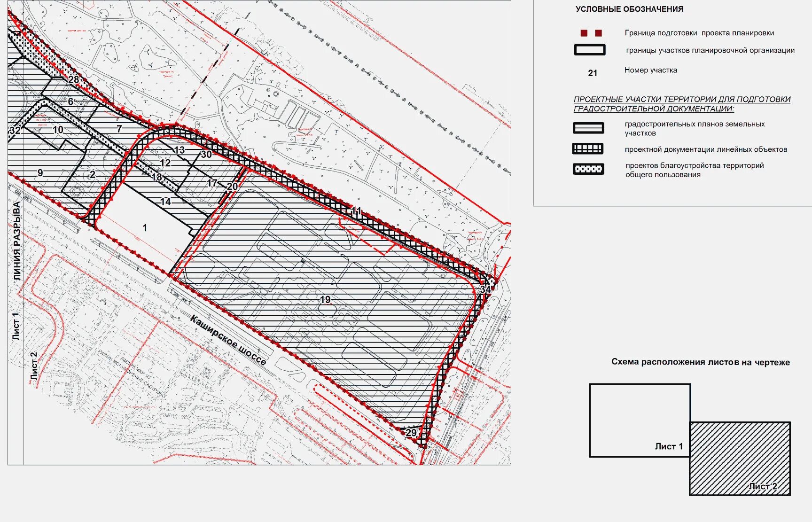812x522 pixels.
Task: Click the red dotted planning boundary legend symbol
Action: click(591, 33)
